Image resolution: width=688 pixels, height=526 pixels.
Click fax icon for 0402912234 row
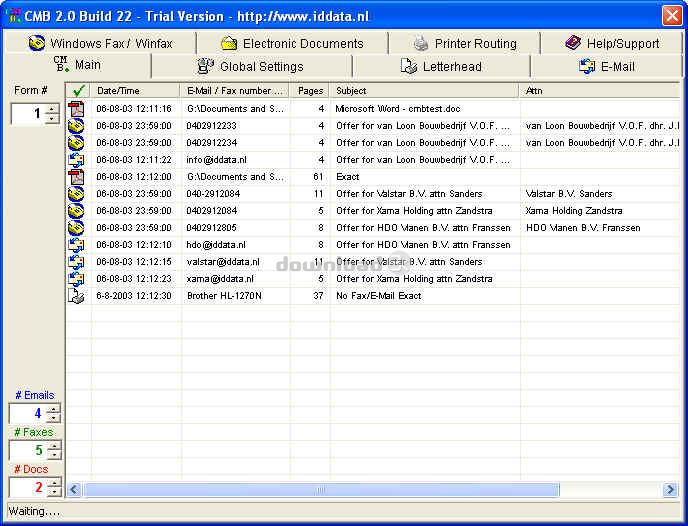[76, 143]
